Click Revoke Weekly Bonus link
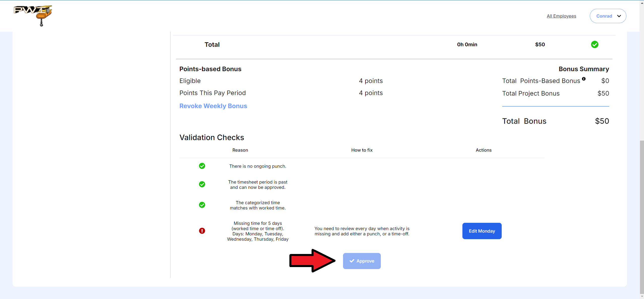 (x=213, y=106)
